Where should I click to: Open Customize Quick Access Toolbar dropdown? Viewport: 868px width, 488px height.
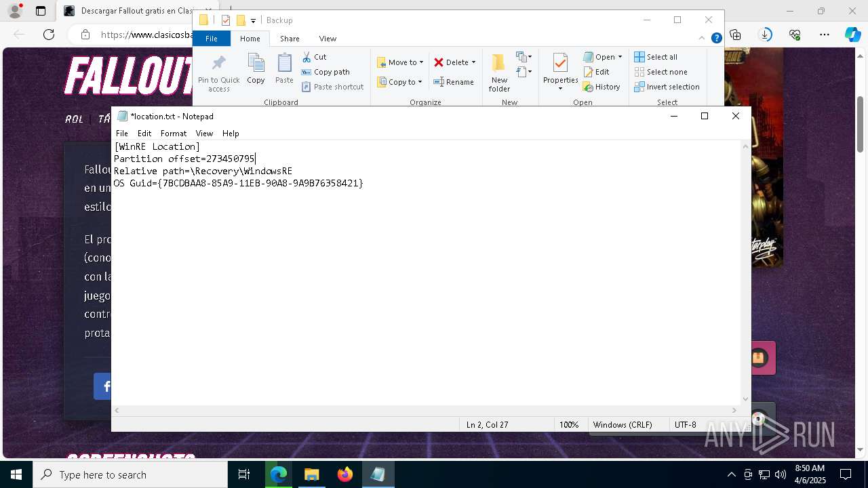pyautogui.click(x=253, y=20)
